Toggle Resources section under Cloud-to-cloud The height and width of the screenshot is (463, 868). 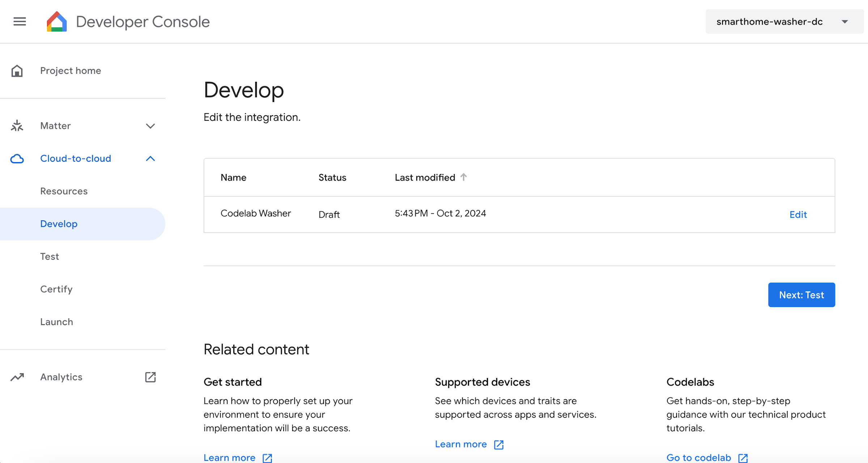coord(64,191)
